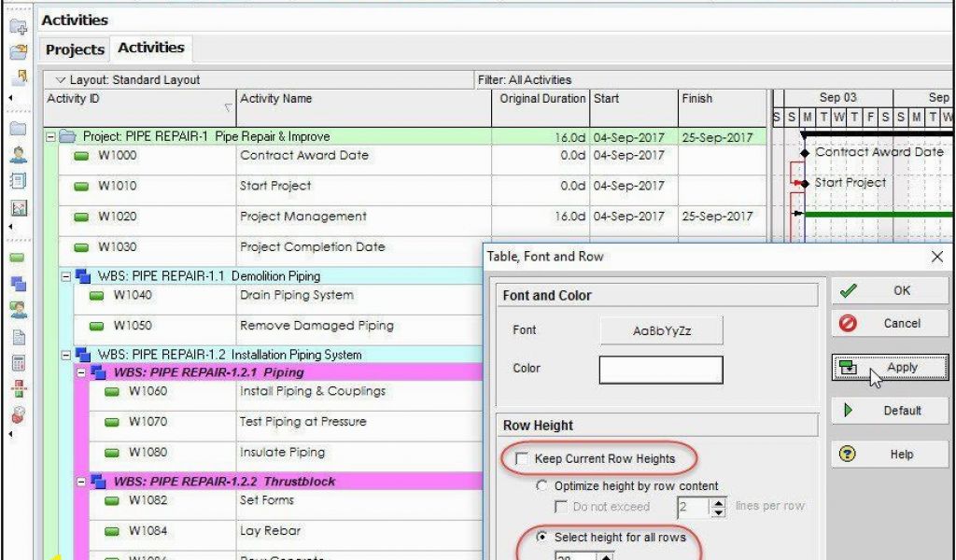Switch to the Projects tab
Image resolution: width=956 pixels, height=560 pixels.
[x=75, y=49]
